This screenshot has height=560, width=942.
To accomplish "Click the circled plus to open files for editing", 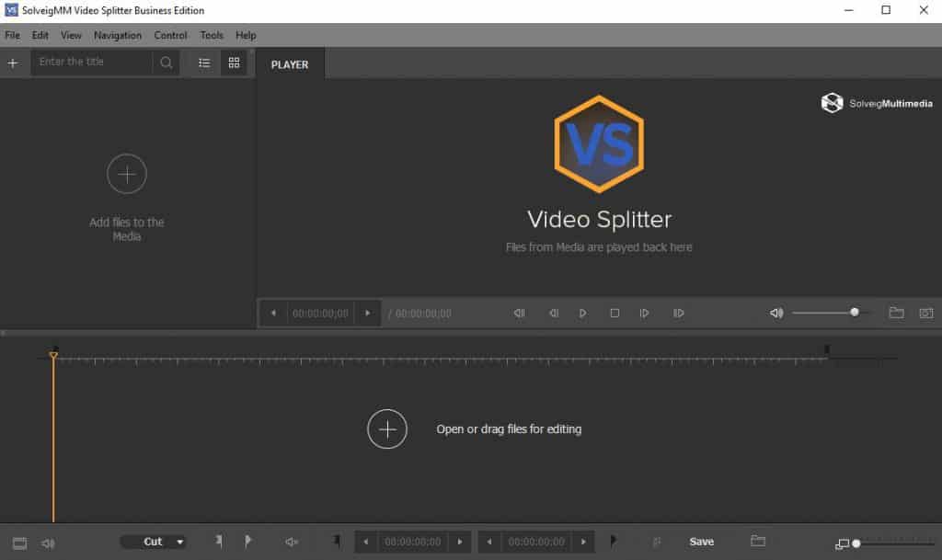I will (x=387, y=429).
